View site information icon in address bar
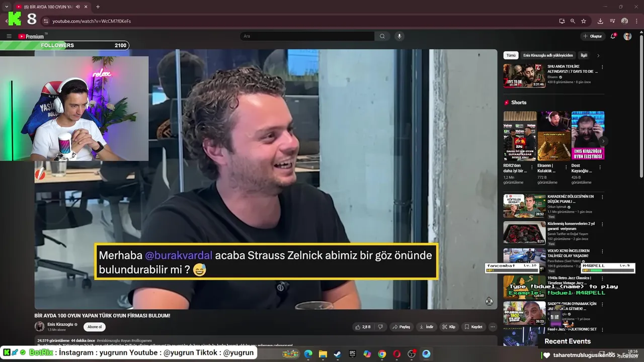Screen dimensions: 644x362 (46, 21)
